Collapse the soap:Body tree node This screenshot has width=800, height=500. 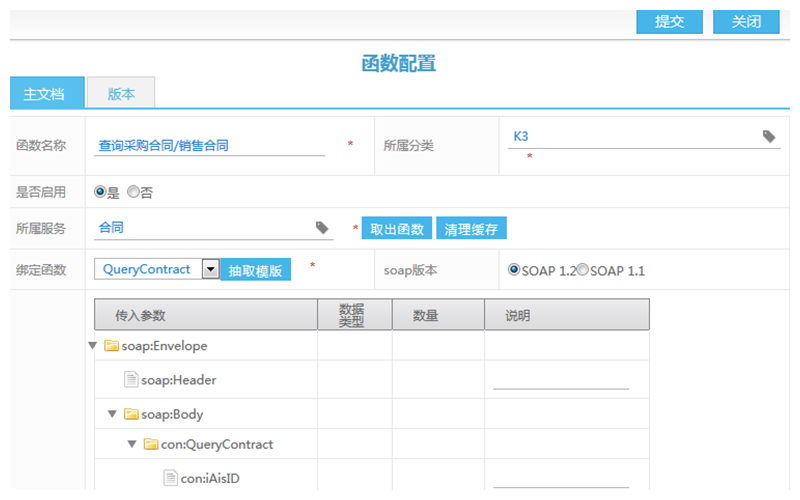(112, 414)
